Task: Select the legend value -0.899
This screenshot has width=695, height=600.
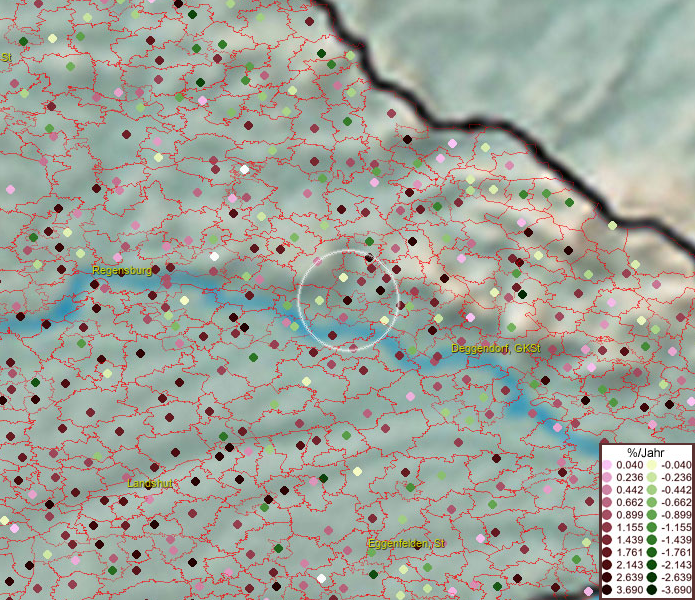Action: click(x=676, y=515)
